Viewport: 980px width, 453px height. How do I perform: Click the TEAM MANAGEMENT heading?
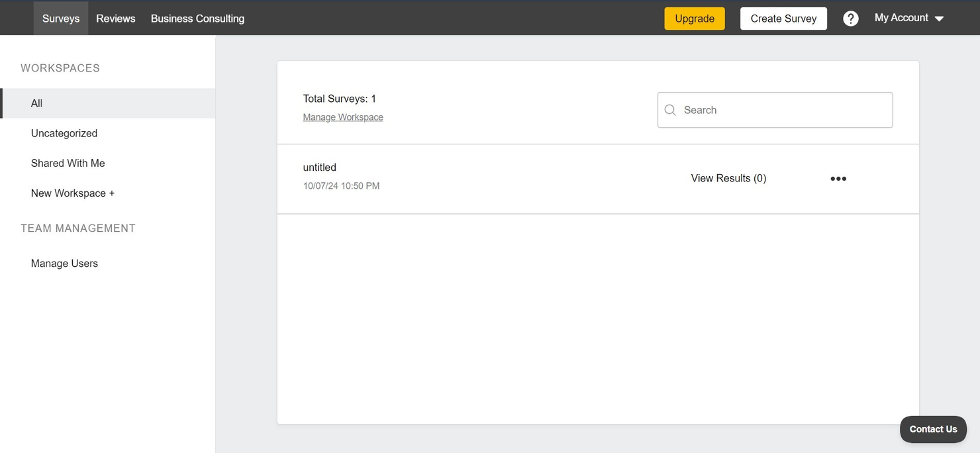(x=78, y=228)
